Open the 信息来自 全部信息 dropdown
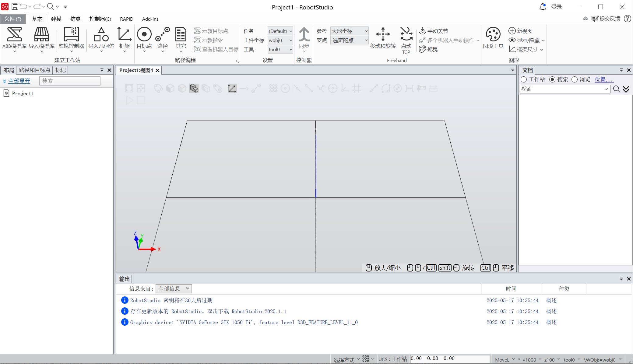This screenshot has height=364, width=633. pyautogui.click(x=174, y=289)
